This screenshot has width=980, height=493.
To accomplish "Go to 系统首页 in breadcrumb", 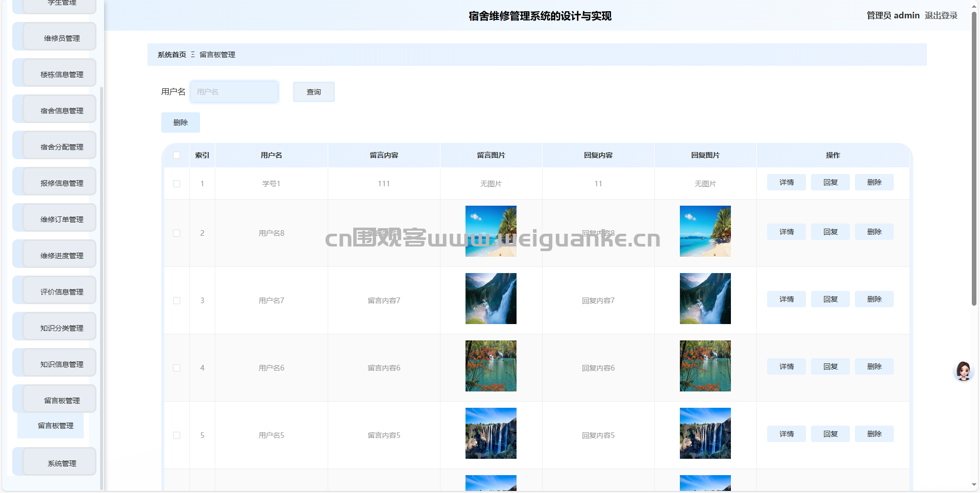I will (171, 55).
